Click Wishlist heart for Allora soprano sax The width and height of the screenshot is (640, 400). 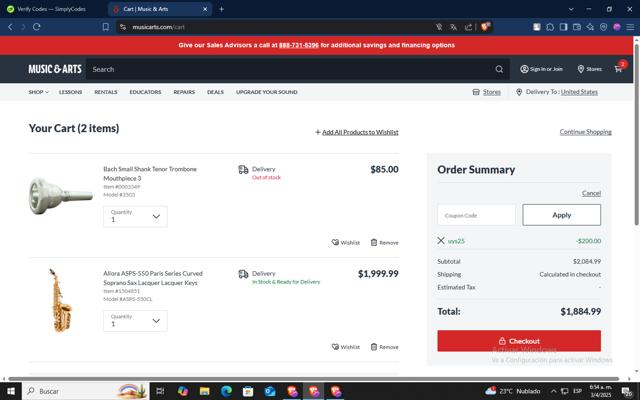pos(335,347)
